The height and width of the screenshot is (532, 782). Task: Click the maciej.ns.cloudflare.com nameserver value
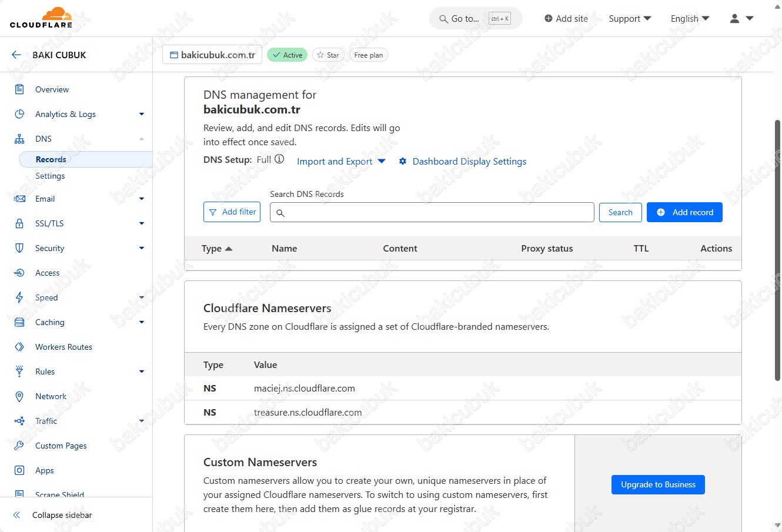(x=304, y=388)
